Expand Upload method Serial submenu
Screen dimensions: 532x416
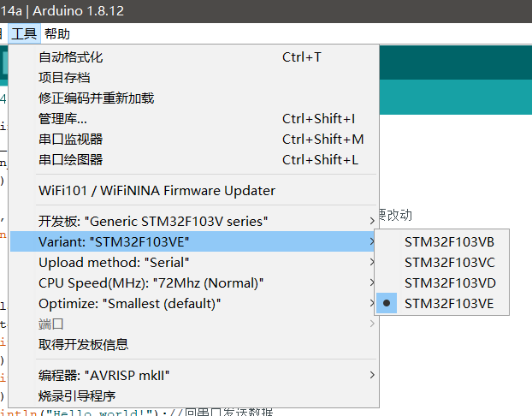(194, 263)
